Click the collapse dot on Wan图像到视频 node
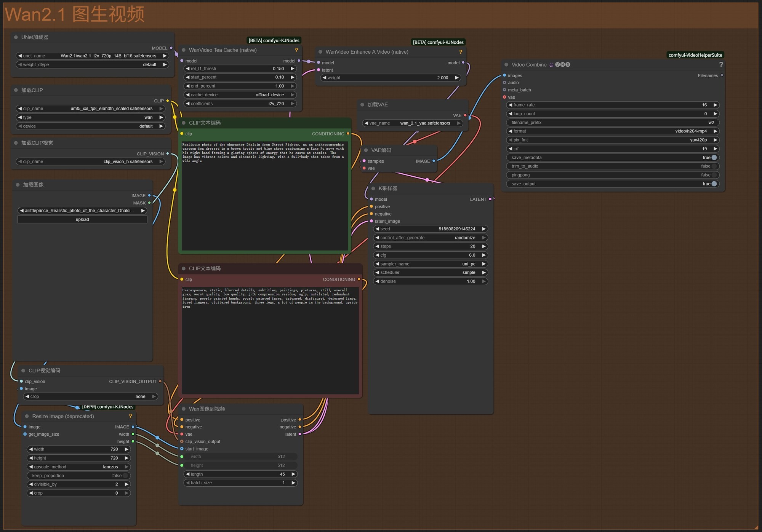The image size is (762, 532). tap(184, 409)
